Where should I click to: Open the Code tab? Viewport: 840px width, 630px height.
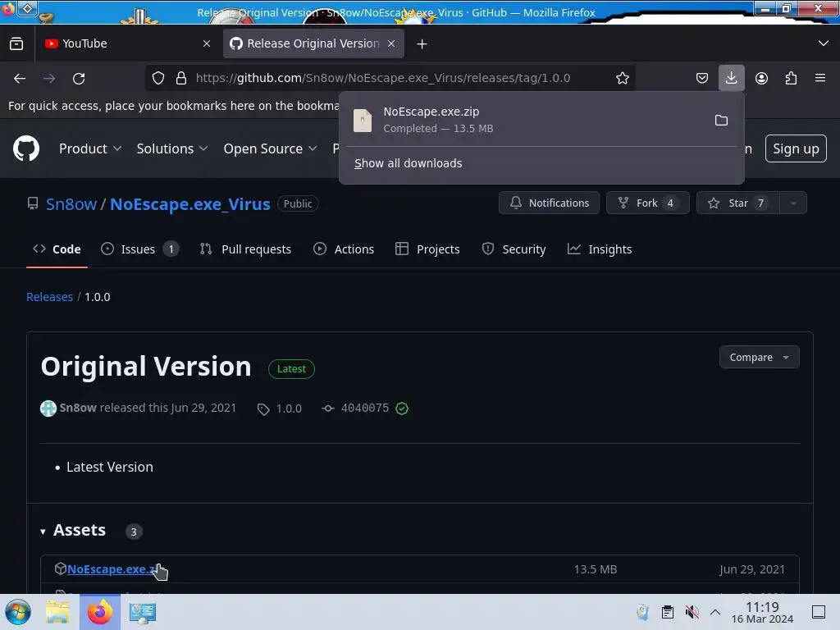57,249
